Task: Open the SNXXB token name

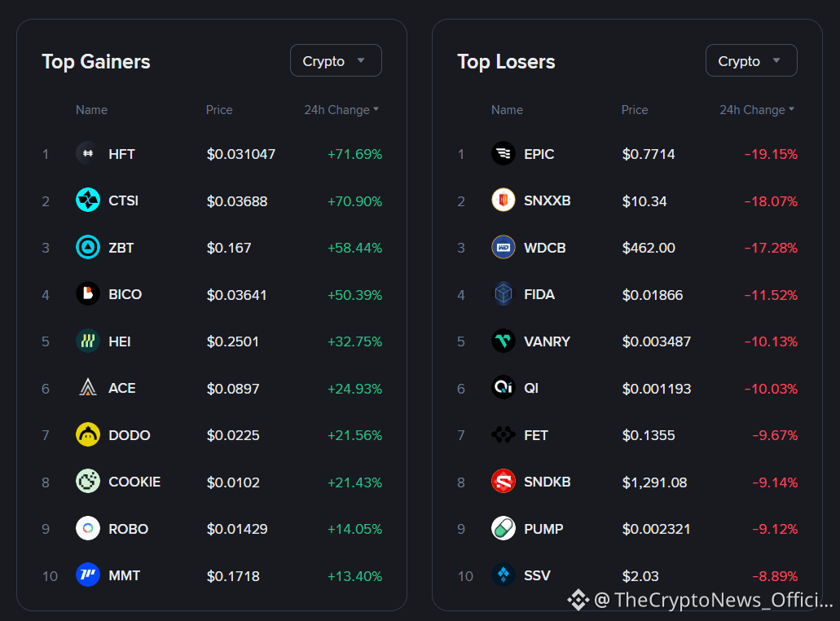Action: click(547, 201)
